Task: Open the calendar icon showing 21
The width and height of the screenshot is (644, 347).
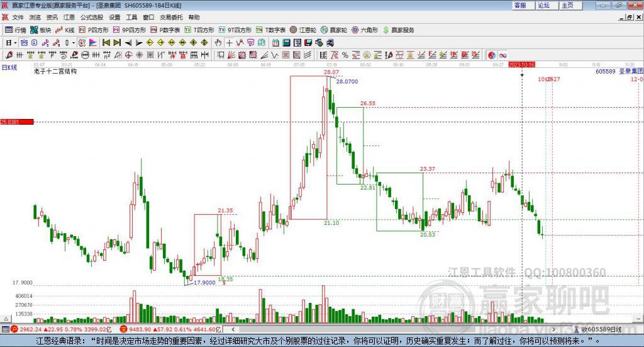Action: pos(275,43)
